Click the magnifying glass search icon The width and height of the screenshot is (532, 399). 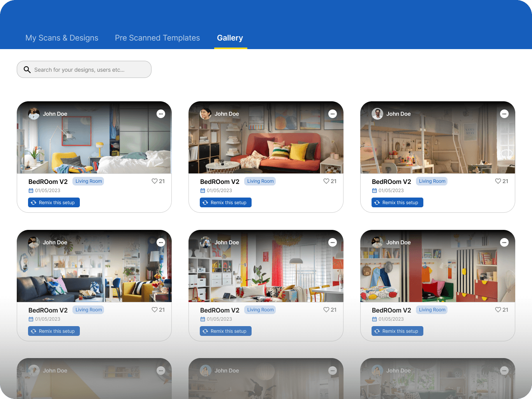tap(27, 70)
